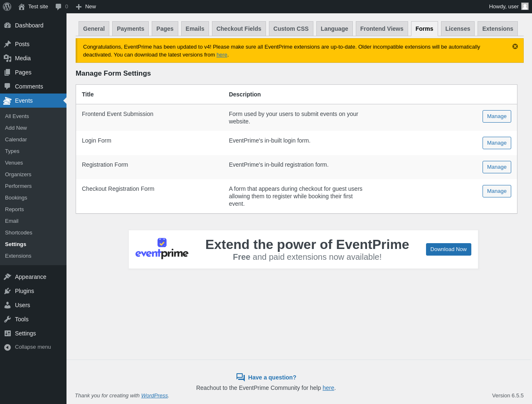
Task: Click the Dashboard gauge icon
Action: tap(7, 25)
